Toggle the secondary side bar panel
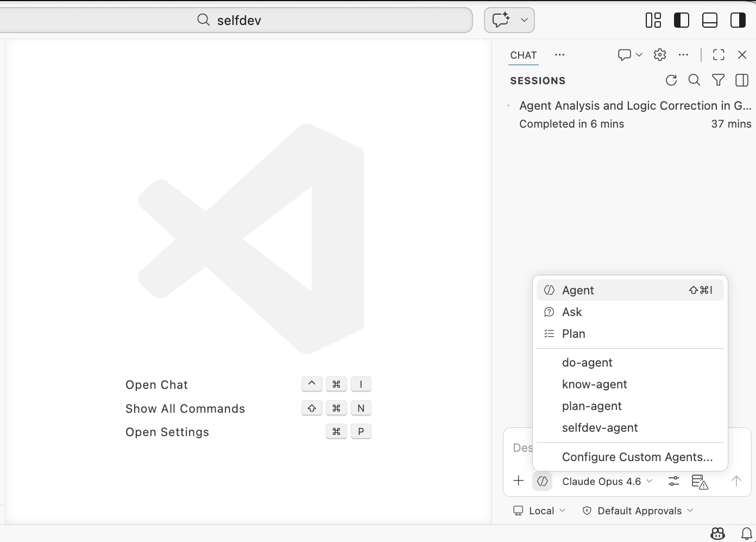756x542 pixels. 738,20
